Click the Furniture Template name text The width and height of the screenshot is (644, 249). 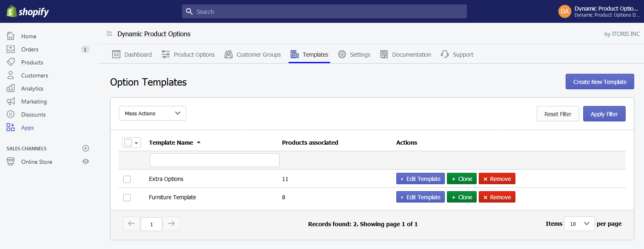click(172, 197)
